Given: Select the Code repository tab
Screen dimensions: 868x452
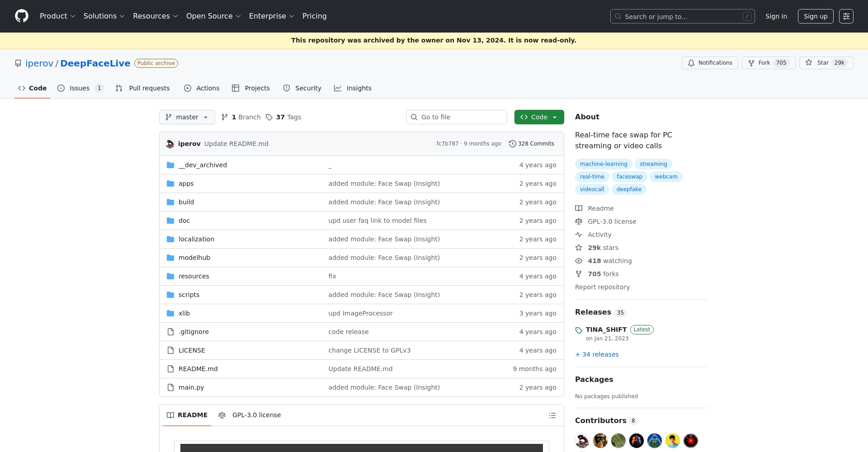Looking at the screenshot, I should pyautogui.click(x=33, y=88).
